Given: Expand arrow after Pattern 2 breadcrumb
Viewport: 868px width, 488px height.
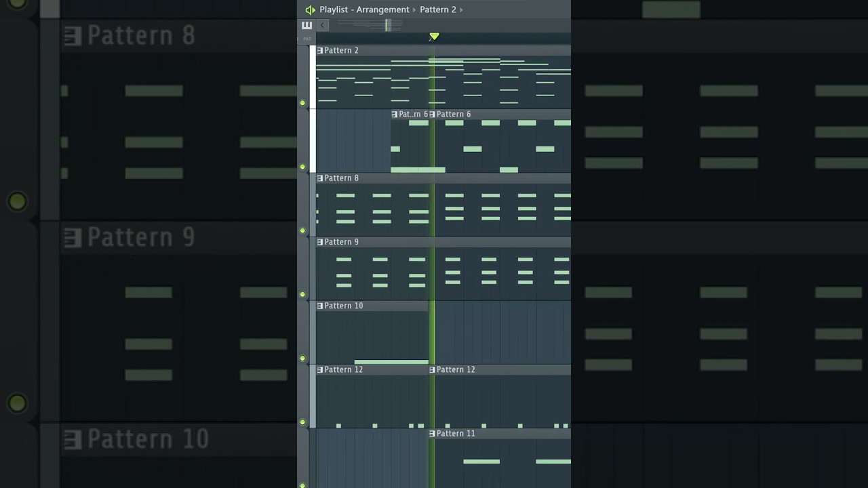Looking at the screenshot, I should click(462, 10).
